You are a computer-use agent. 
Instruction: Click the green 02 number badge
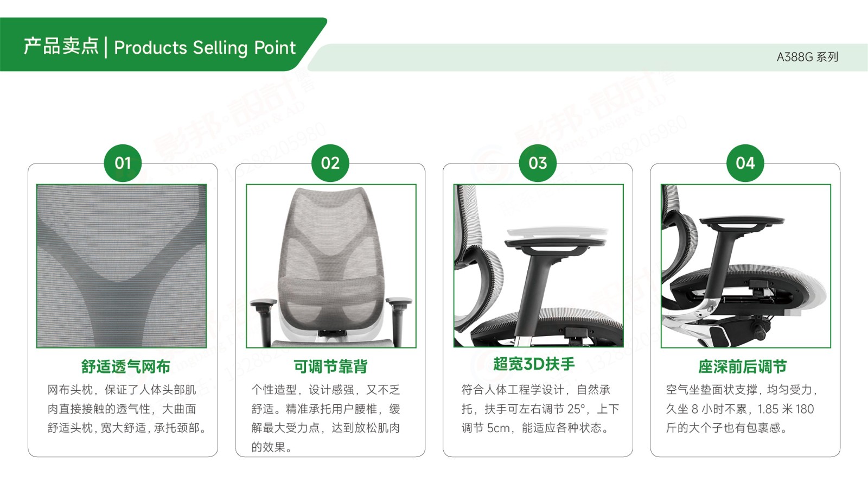(330, 163)
